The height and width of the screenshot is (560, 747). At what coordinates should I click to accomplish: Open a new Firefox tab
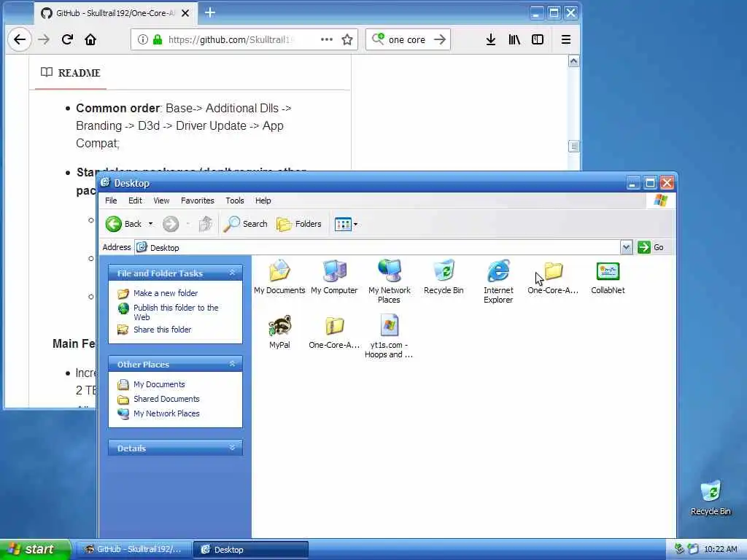click(210, 13)
